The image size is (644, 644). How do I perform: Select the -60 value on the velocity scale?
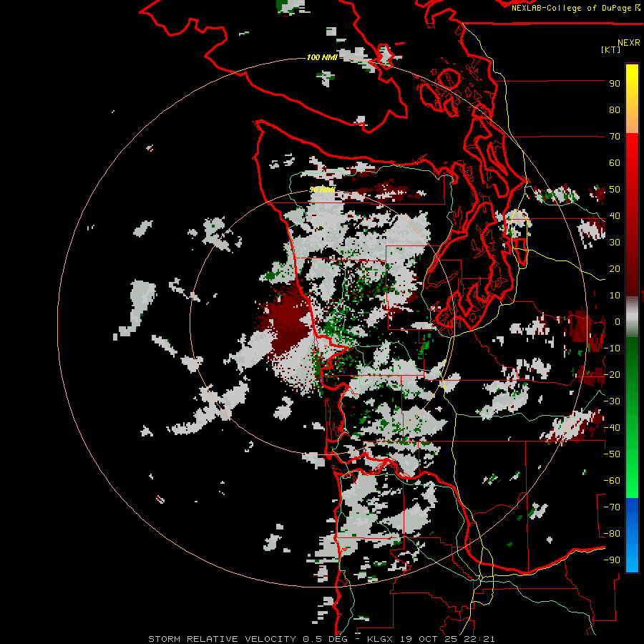point(612,481)
